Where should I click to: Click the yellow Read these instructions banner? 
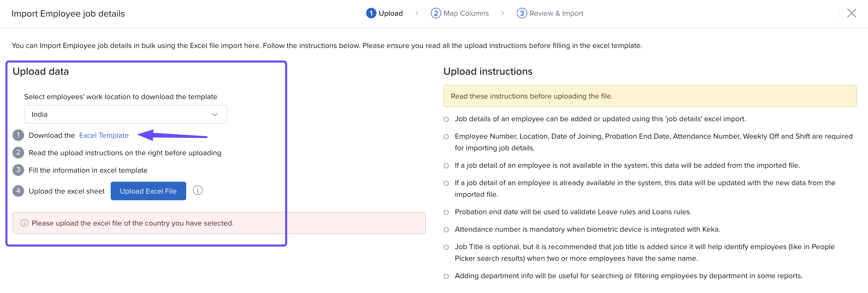(649, 96)
